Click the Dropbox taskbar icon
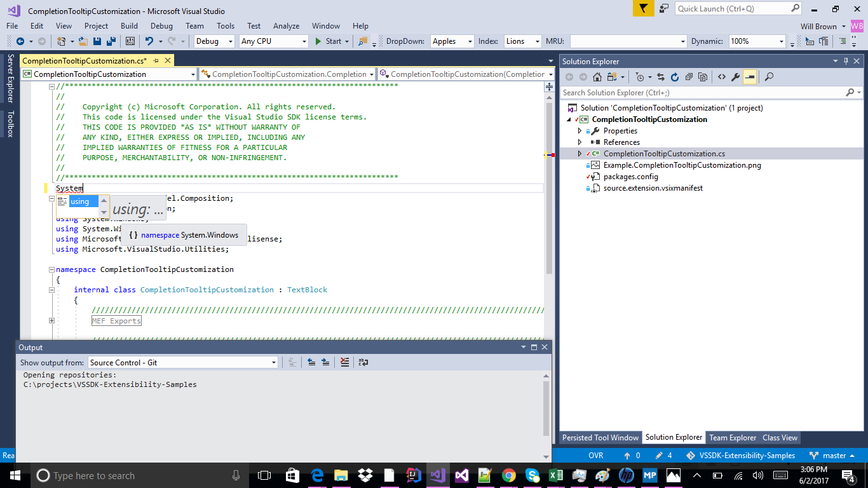Viewport: 868px width, 488px height. [365, 475]
